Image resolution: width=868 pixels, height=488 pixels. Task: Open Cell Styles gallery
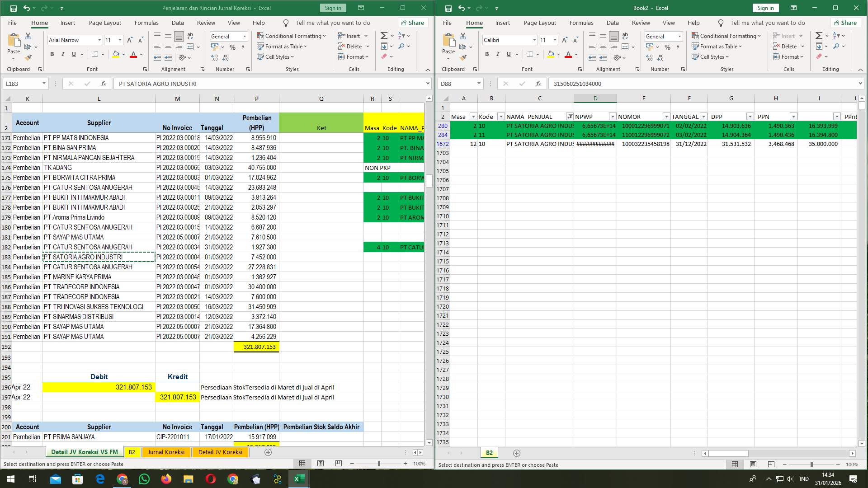pyautogui.click(x=276, y=57)
